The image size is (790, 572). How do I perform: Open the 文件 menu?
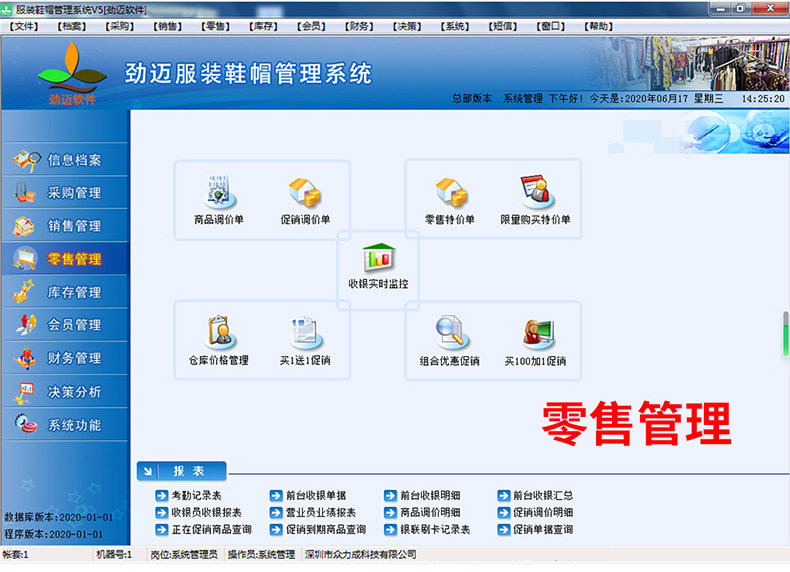tap(24, 26)
